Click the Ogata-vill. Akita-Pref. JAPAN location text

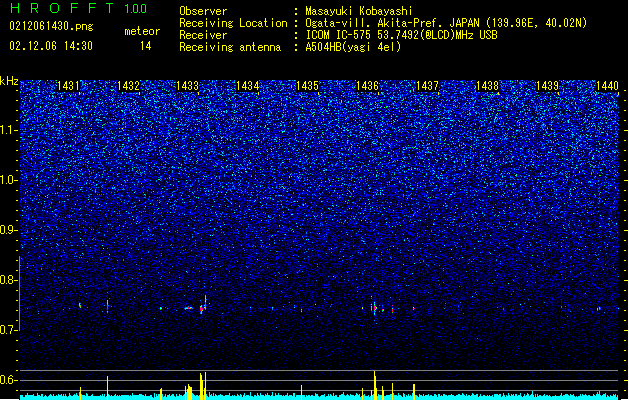point(446,23)
